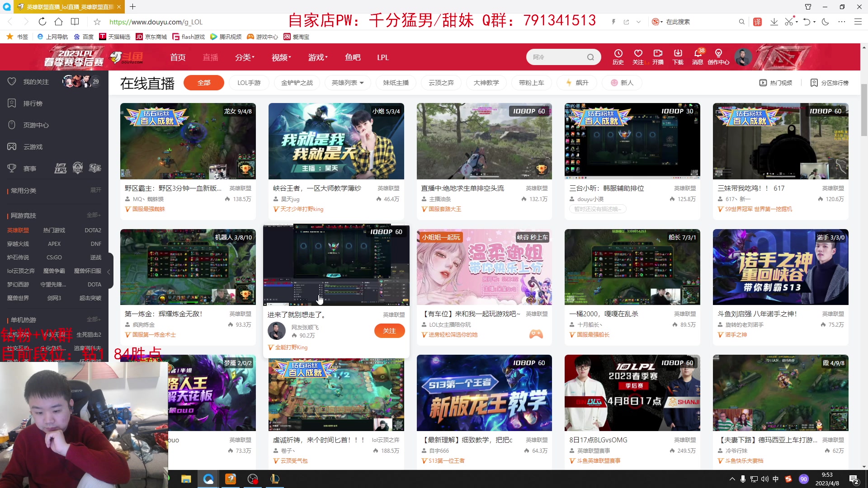Expand the 游戏 dropdown in the nav
Viewport: 868px width, 488px height.
click(x=318, y=57)
